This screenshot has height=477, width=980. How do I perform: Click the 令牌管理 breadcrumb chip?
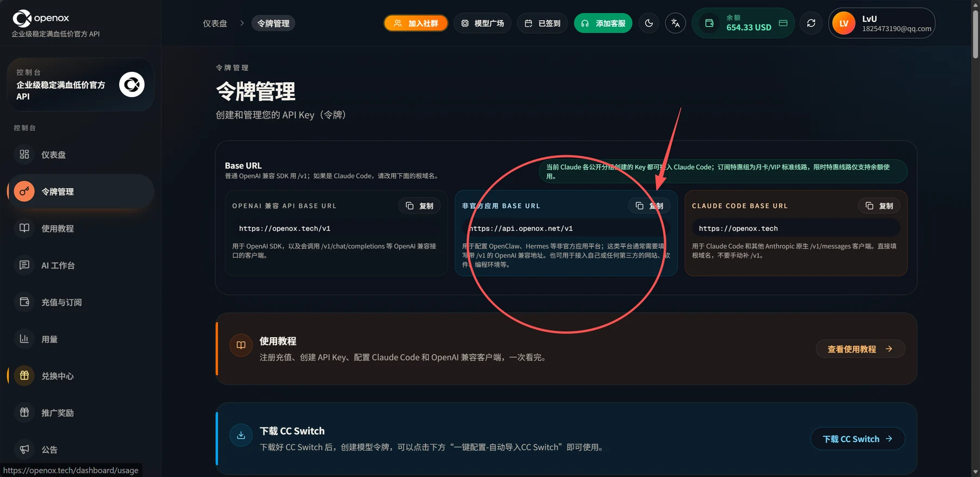273,23
